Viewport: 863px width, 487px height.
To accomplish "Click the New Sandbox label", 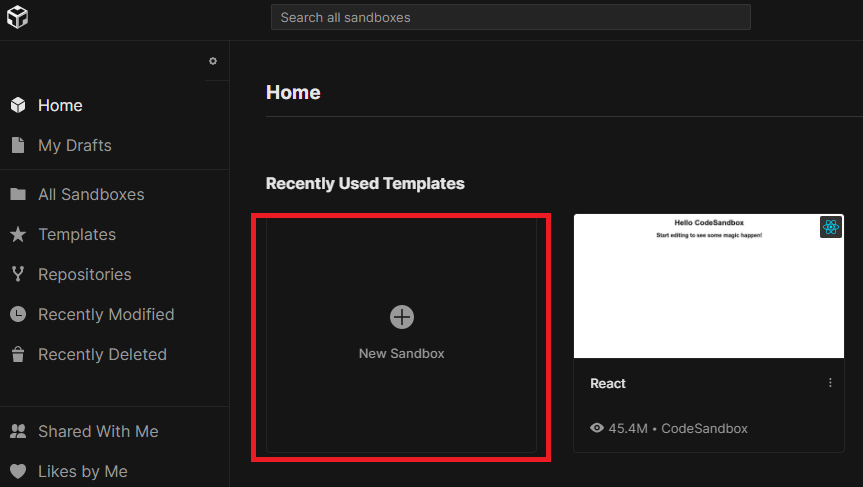I will tap(401, 353).
